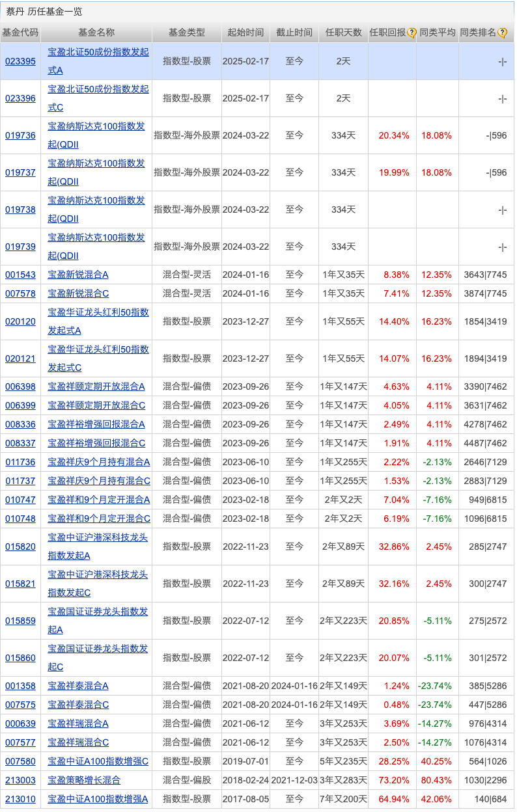
Task: Open the 宝盈祥和9个月定开混合A fund link
Action: pyautogui.click(x=99, y=500)
